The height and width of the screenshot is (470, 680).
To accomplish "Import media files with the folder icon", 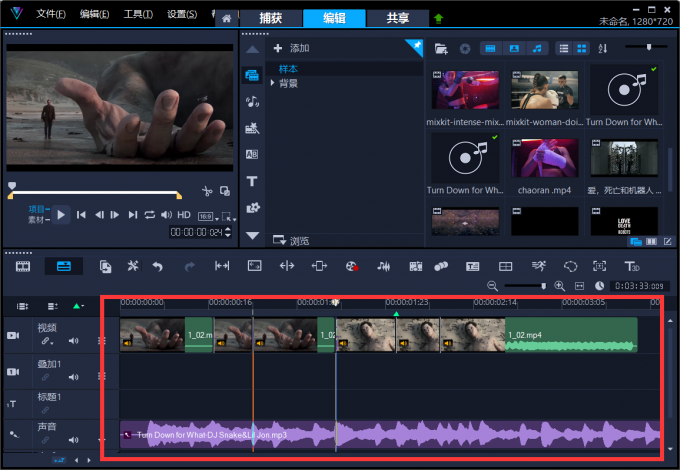I will coord(441,49).
